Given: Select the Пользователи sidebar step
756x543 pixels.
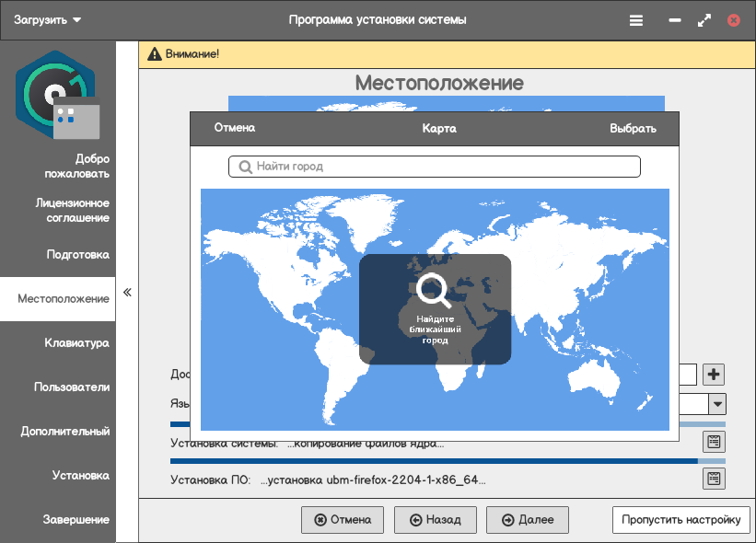Looking at the screenshot, I should click(72, 387).
